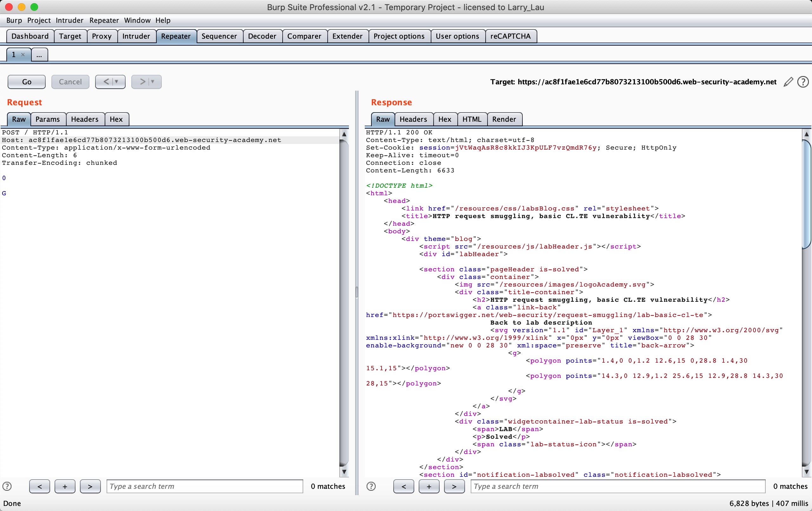
Task: Click the 'G' smuggled body character
Action: point(4,193)
